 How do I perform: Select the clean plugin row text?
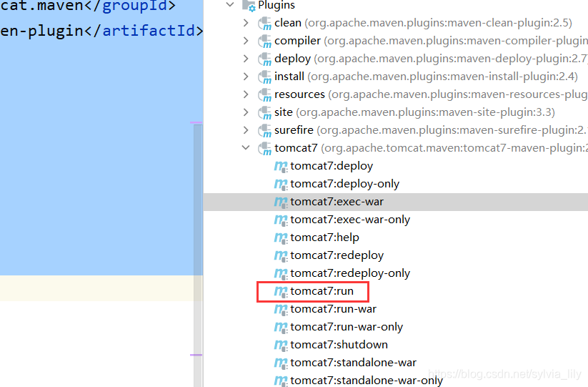(423, 23)
